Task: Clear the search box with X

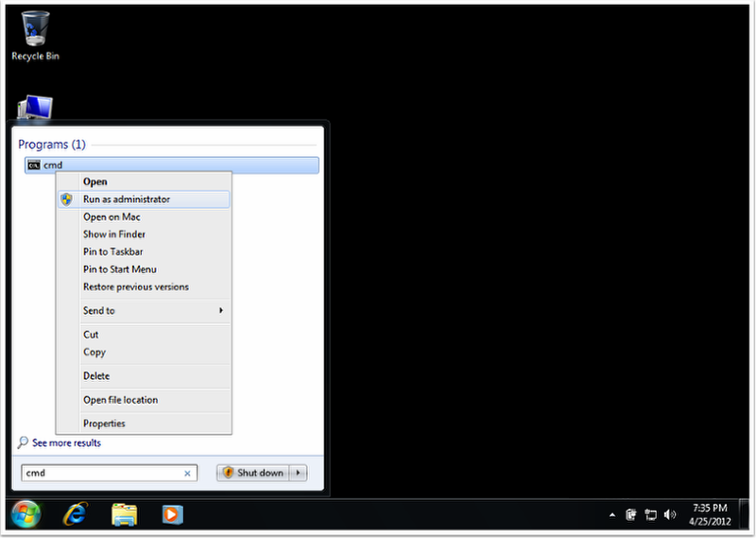Action: (187, 474)
